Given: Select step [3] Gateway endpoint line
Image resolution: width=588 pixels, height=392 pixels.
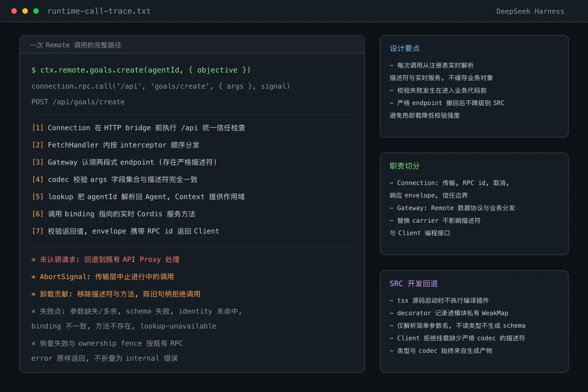Looking at the screenshot, I should 124,162.
